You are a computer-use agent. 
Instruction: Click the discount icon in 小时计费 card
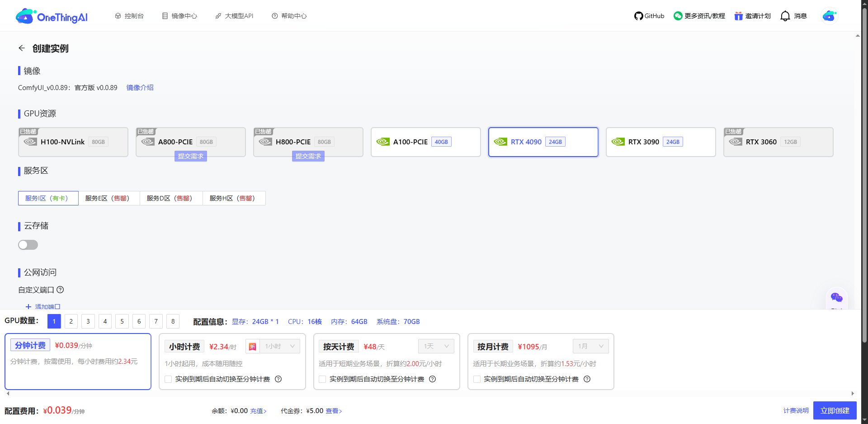[x=253, y=347]
